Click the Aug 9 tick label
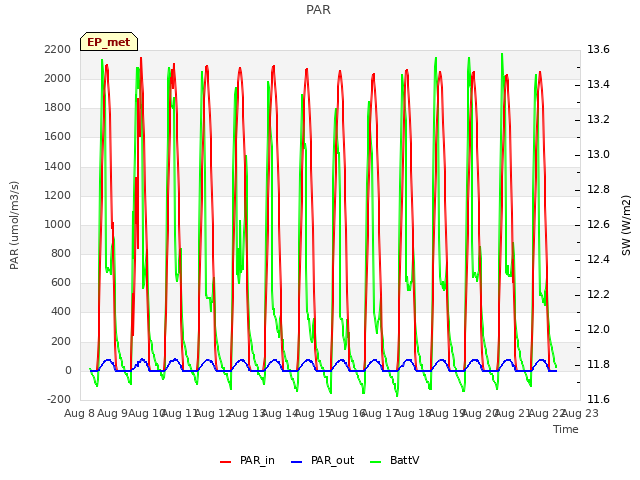The image size is (640, 480). pos(113,413)
